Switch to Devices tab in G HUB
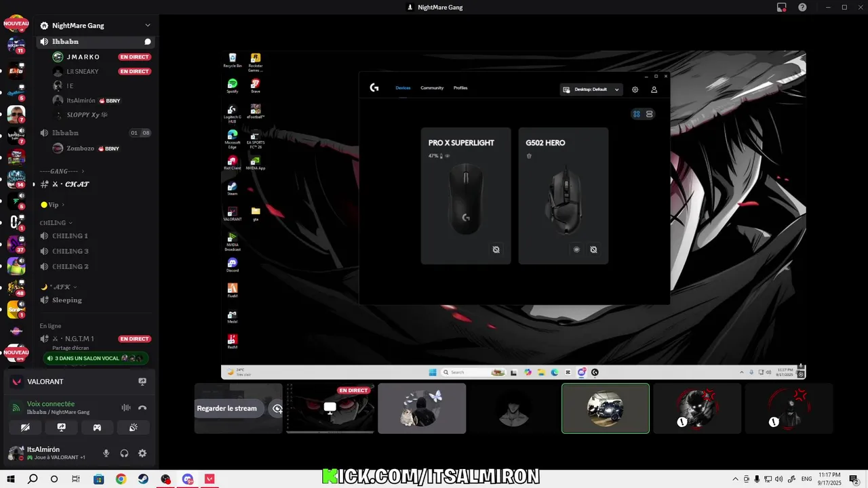This screenshot has height=488, width=868. (403, 88)
